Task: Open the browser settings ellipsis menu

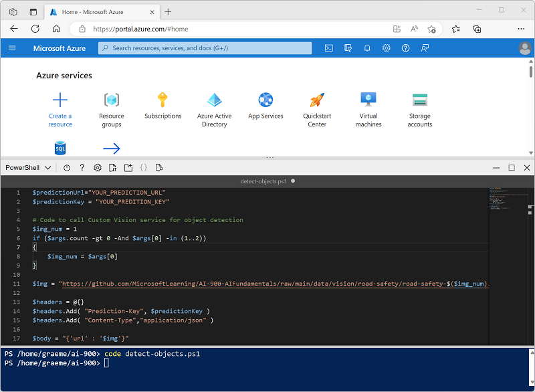Action: [521, 29]
